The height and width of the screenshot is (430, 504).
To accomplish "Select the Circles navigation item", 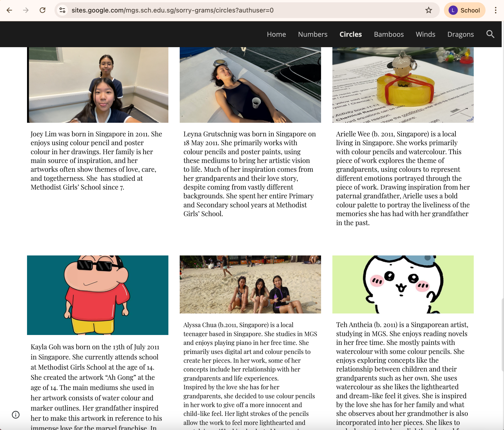I will tap(351, 34).
